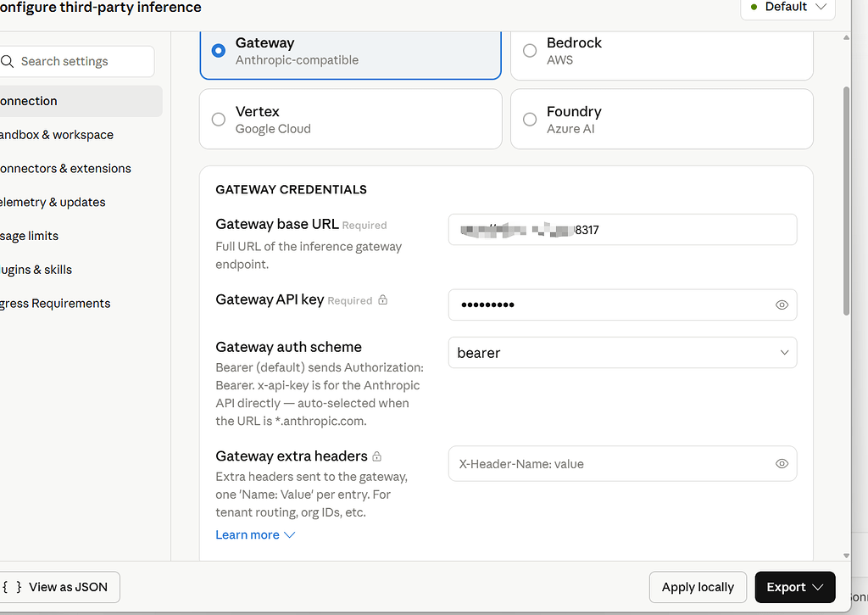
Task: Open the Connection settings section
Action: point(81,101)
